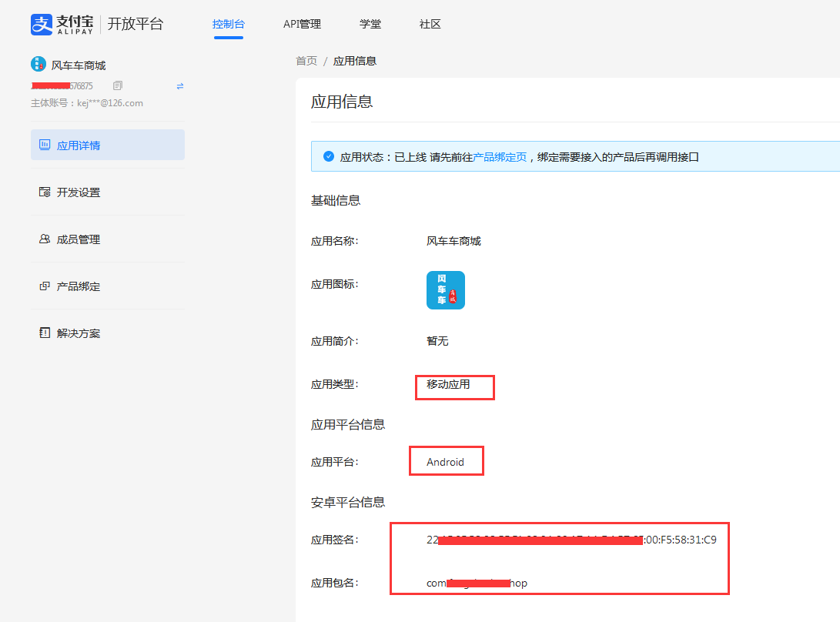Switch to the API管理 tab
840x622 pixels.
pos(302,24)
